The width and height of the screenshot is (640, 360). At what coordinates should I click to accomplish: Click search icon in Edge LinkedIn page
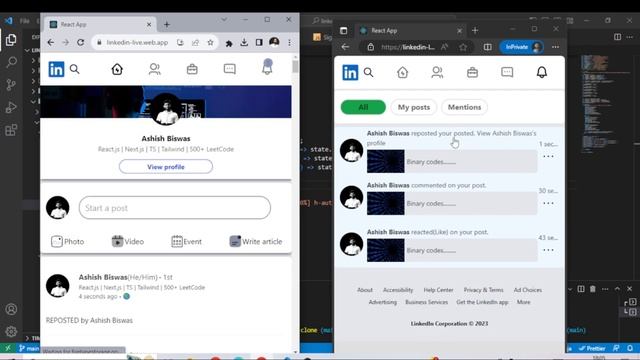369,72
